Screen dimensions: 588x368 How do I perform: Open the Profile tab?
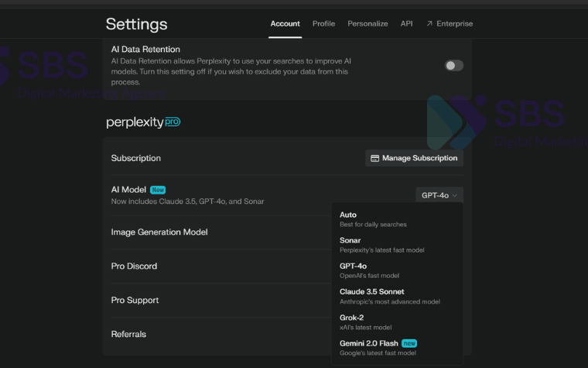click(323, 24)
